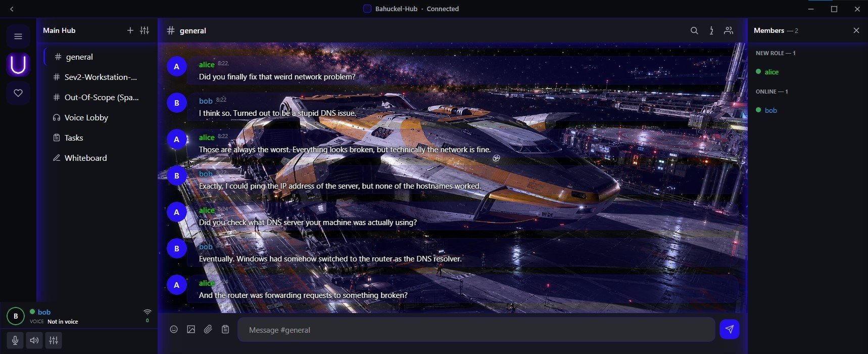This screenshot has height=354, width=868.
Task: Attach an image with picture icon
Action: click(x=191, y=329)
